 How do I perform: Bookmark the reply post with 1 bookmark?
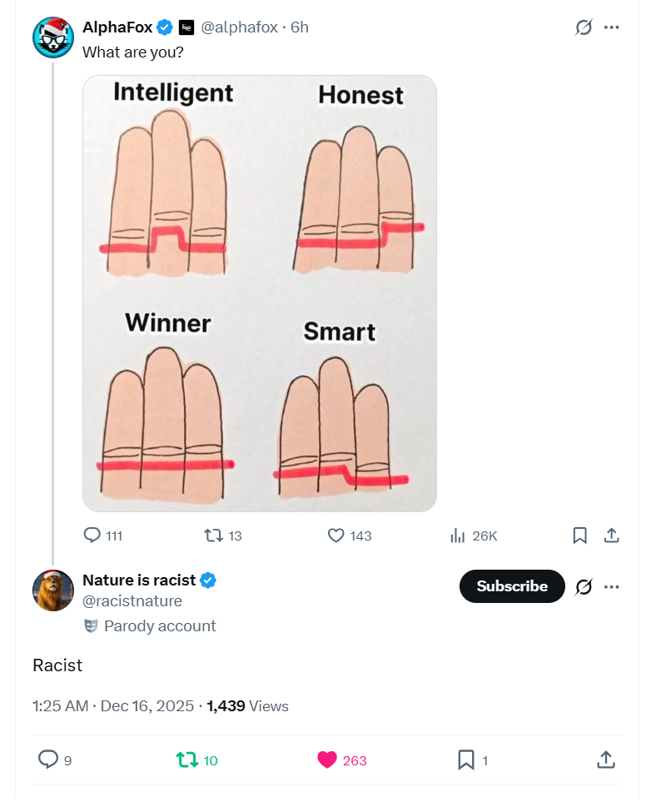[466, 760]
